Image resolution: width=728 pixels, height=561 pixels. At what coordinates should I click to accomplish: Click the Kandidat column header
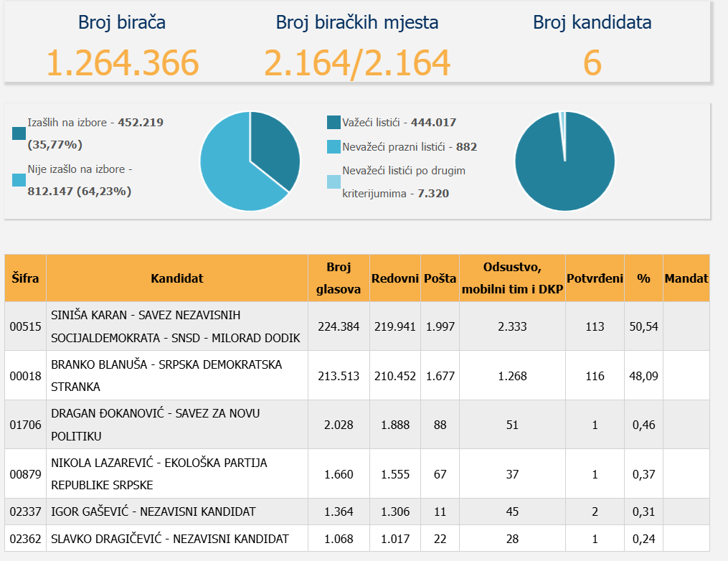coord(176,278)
